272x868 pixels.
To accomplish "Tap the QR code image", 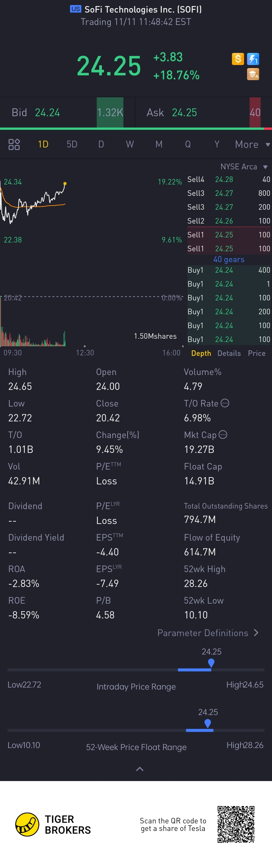I will pos(236,825).
